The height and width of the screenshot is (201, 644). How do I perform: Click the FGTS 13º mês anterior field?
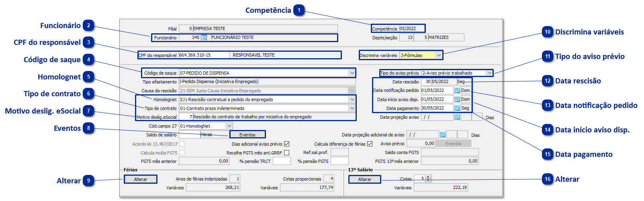tap(450, 161)
